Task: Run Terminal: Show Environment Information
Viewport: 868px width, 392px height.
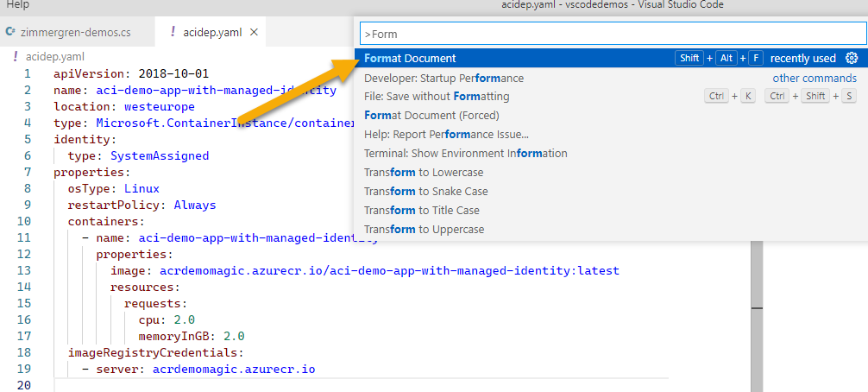Action: click(465, 154)
